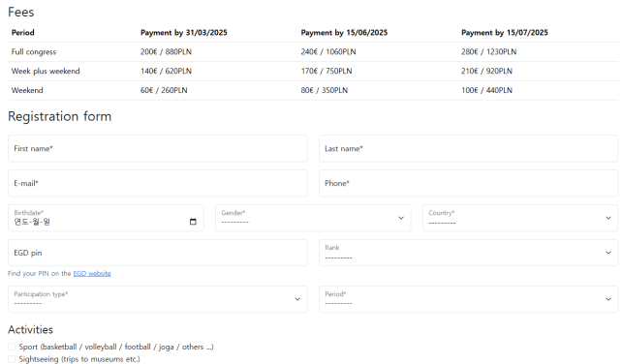
Task: Focus the Last name input field
Action: click(x=468, y=148)
